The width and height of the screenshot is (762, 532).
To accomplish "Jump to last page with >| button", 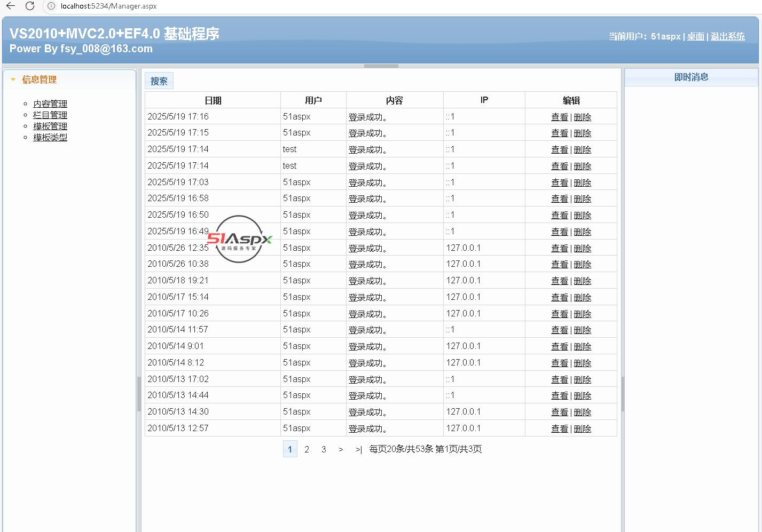I will [358, 449].
